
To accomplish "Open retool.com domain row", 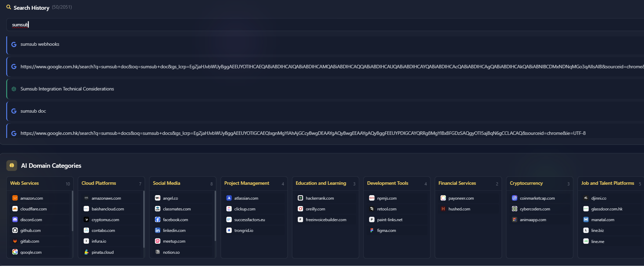I will (397, 209).
